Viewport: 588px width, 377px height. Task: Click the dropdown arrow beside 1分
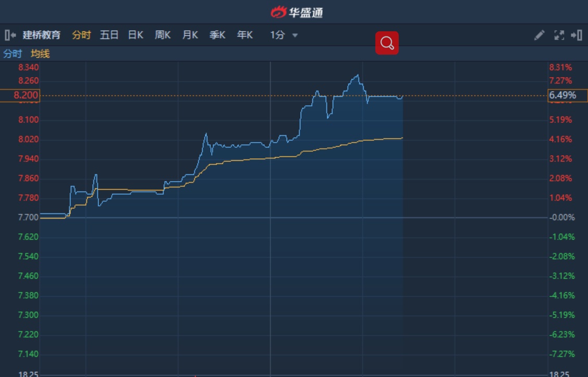[x=295, y=35]
